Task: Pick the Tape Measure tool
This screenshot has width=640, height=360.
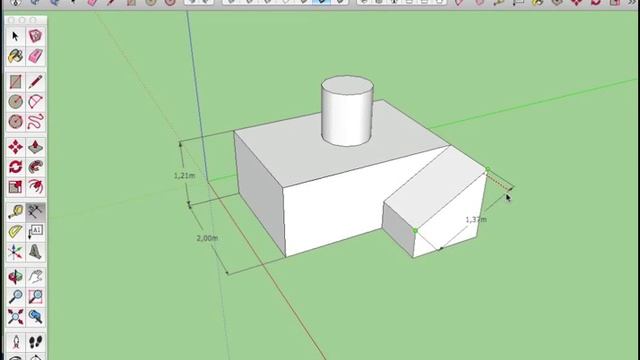Action: (16, 212)
